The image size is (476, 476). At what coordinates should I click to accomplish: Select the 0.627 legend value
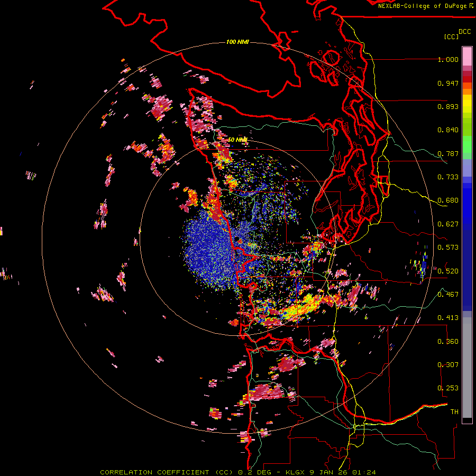point(448,224)
